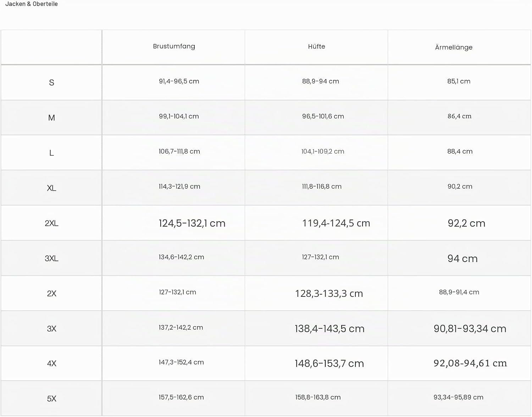This screenshot has height=417, width=532.
Task: Select hip value 119,4-124,5 cm
Action: (x=336, y=223)
